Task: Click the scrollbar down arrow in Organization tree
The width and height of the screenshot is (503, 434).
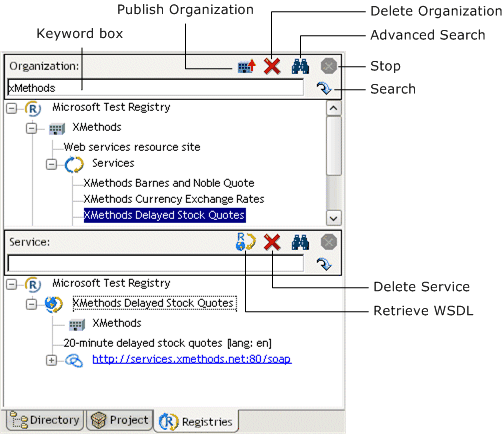Action: 334,218
